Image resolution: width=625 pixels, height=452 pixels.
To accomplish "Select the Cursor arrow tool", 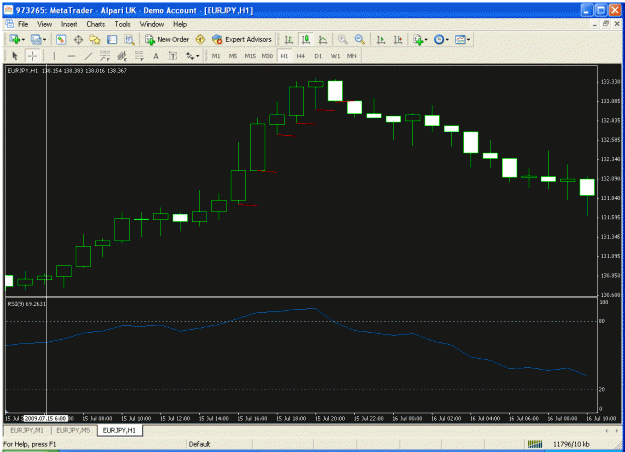I will tap(15, 56).
